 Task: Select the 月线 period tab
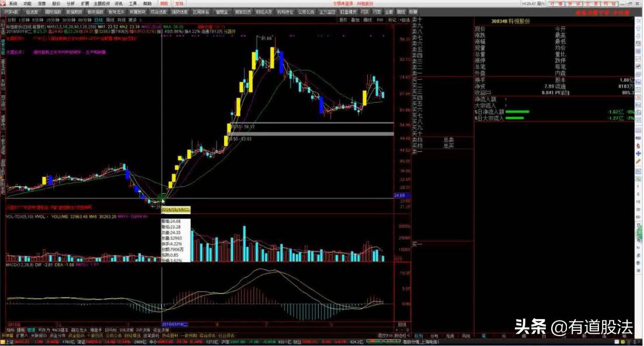pos(121,20)
